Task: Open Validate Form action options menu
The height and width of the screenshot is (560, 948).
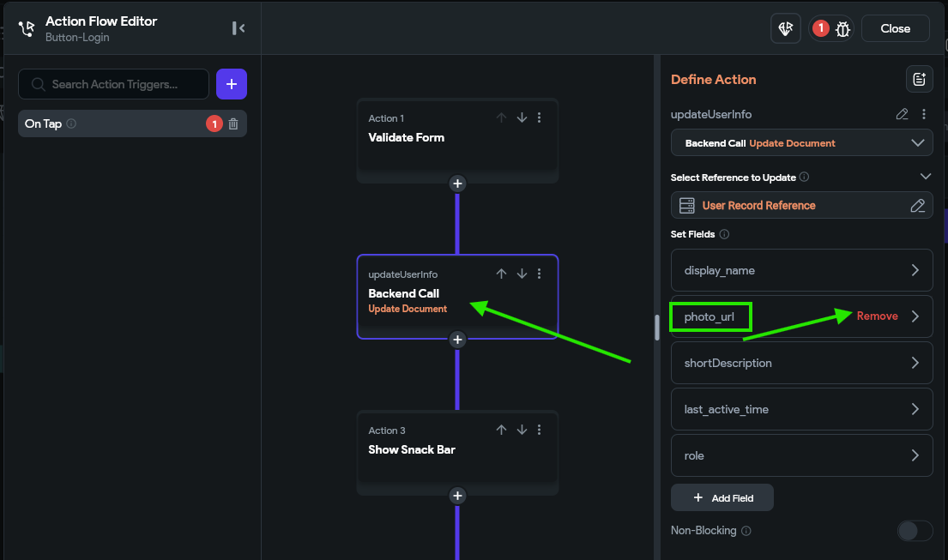Action: pos(540,117)
